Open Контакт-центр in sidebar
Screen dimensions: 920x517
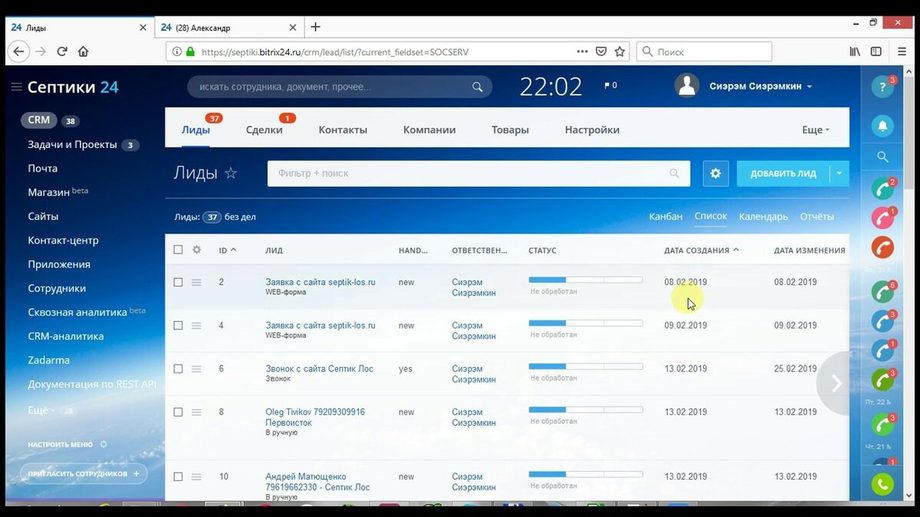[x=63, y=240]
